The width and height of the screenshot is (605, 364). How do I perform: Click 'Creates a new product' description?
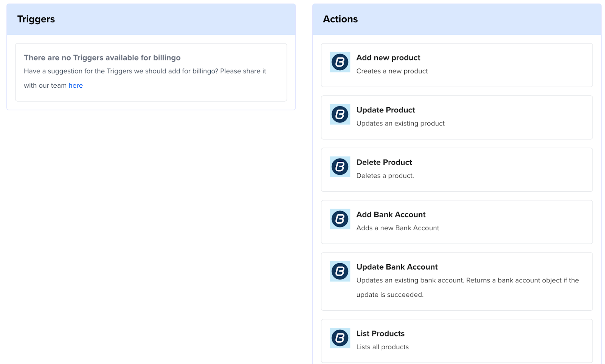392,71
